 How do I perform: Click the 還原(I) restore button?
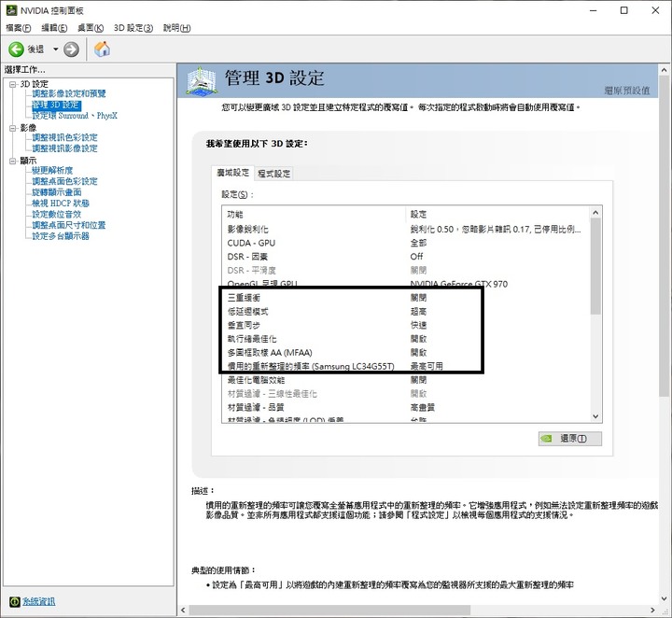(570, 439)
